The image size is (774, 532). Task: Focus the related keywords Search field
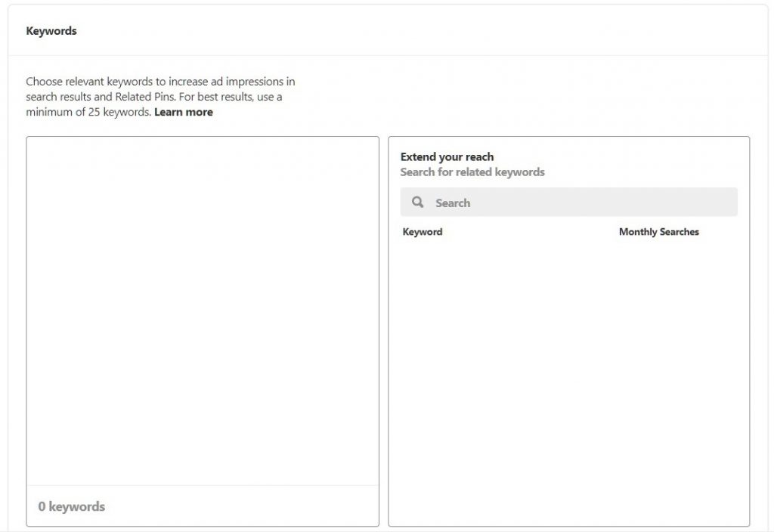568,202
